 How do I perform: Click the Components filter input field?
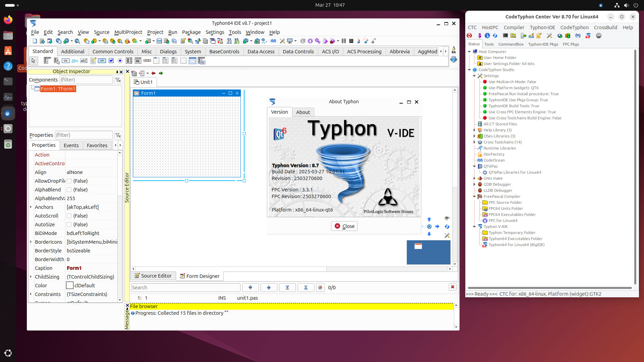tap(86, 80)
